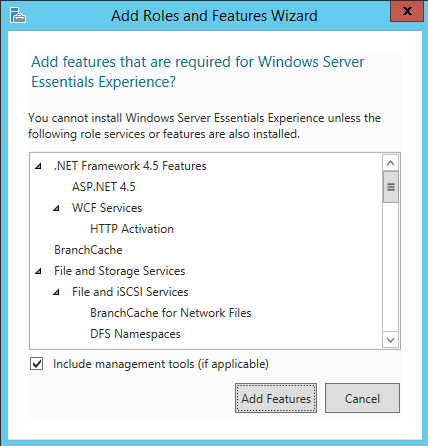Image resolution: width=428 pixels, height=446 pixels.
Task: Close the Add Roles and Features Wizard dialog
Action: tap(407, 11)
